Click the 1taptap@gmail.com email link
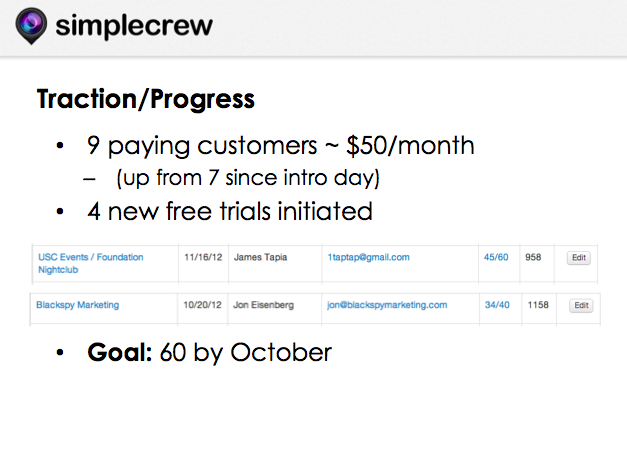This screenshot has width=627, height=469. point(368,257)
